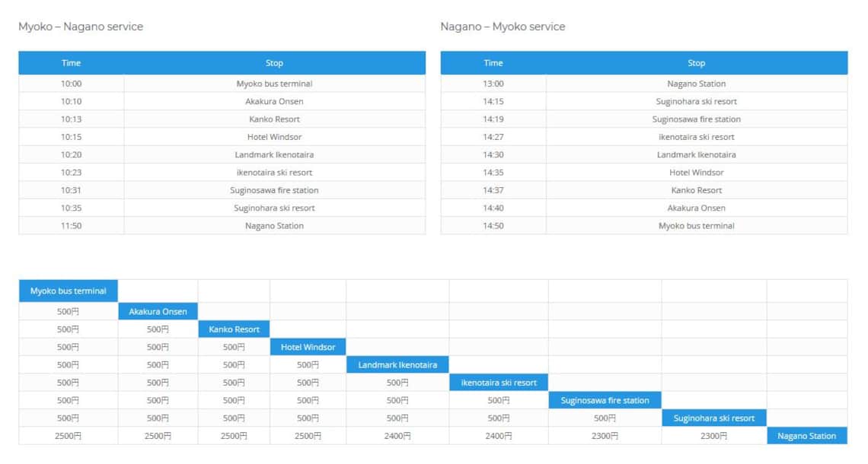Click 'ikenotaira ski resort' stop beside 14:27
This screenshot has width=868, height=464.
pyautogui.click(x=697, y=137)
